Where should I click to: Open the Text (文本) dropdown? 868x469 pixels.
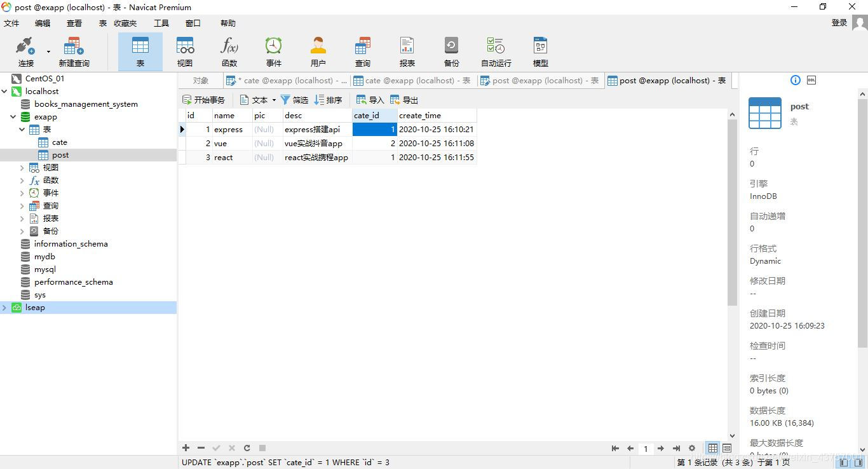[258, 100]
